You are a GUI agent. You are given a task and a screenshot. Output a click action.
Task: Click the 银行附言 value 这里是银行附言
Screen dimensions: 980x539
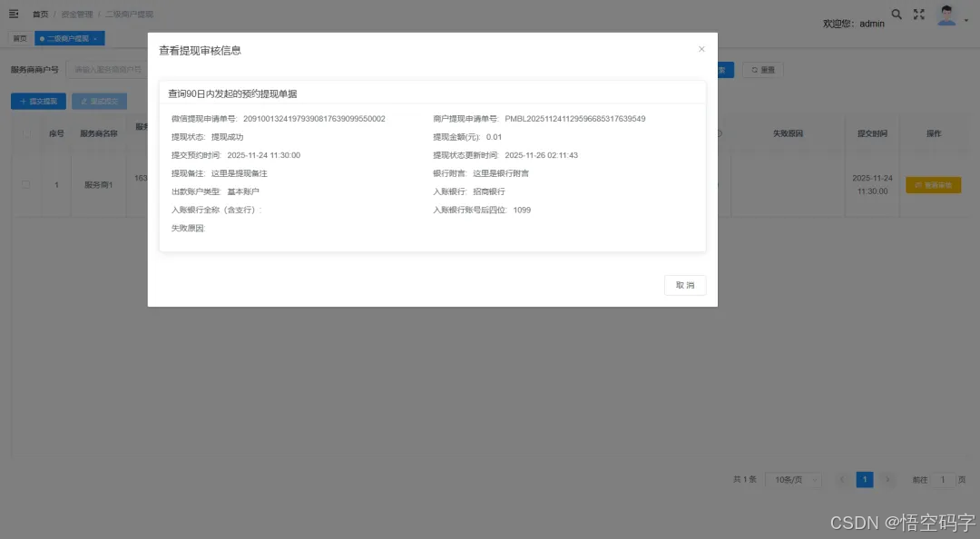pyautogui.click(x=501, y=173)
